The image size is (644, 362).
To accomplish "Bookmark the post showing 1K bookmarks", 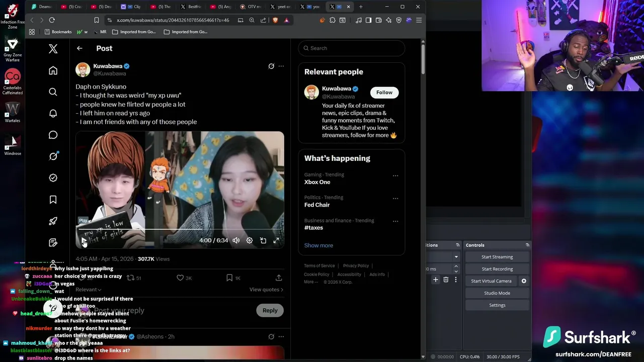I will pyautogui.click(x=233, y=278).
